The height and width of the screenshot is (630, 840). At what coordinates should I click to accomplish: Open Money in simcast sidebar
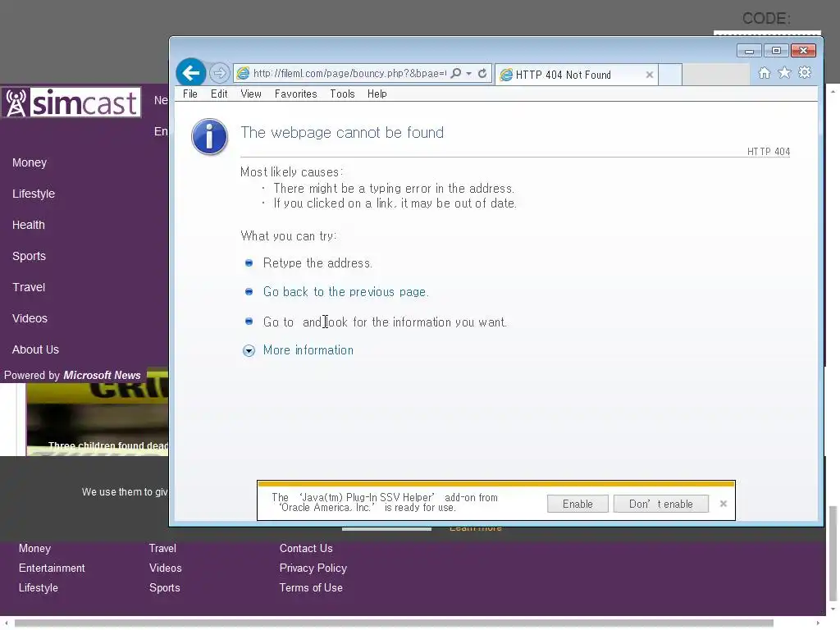(x=30, y=163)
